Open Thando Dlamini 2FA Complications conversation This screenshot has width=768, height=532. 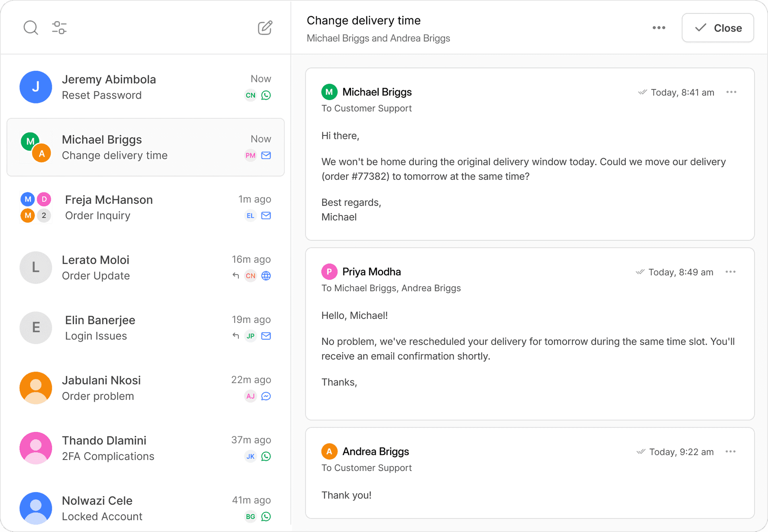click(x=146, y=448)
